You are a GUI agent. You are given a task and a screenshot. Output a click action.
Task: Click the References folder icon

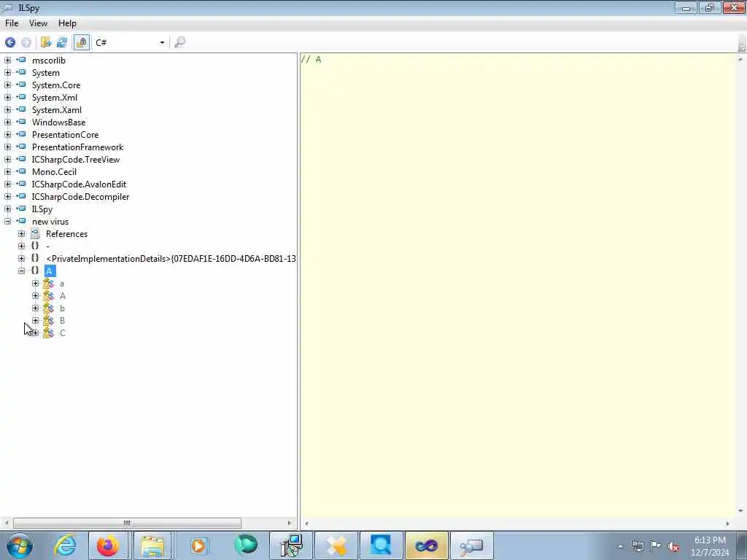[x=35, y=233]
